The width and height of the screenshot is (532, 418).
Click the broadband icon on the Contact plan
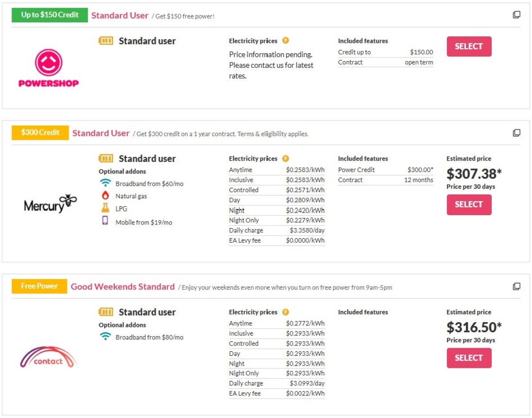point(105,336)
